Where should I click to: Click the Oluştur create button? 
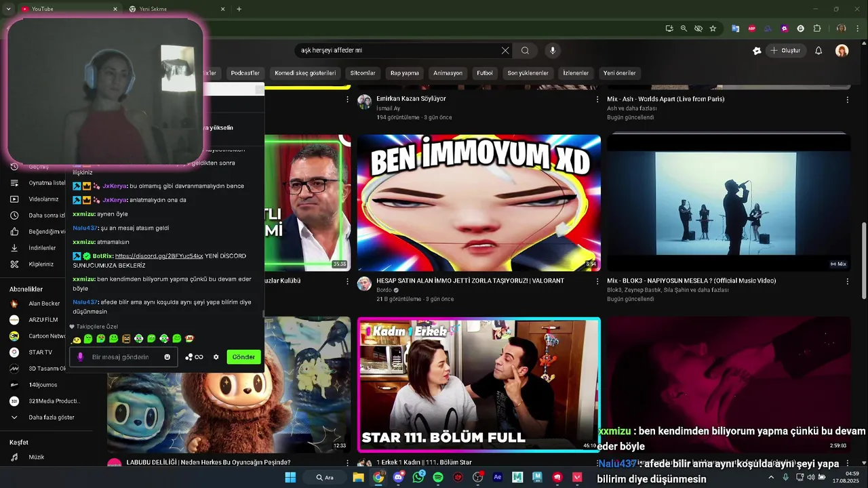tap(785, 51)
